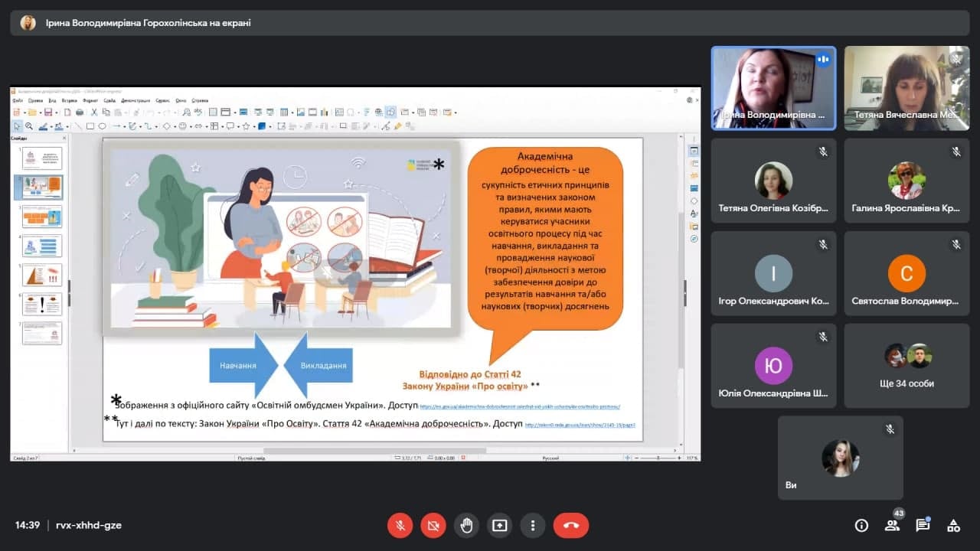Screen dimensions: 980x551
Task: Open 'Ще 34 особи' participants tile
Action: pyautogui.click(x=906, y=365)
